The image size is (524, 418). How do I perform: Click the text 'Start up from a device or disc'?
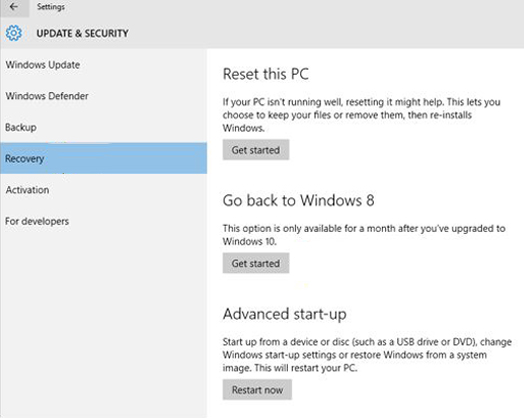click(286, 342)
